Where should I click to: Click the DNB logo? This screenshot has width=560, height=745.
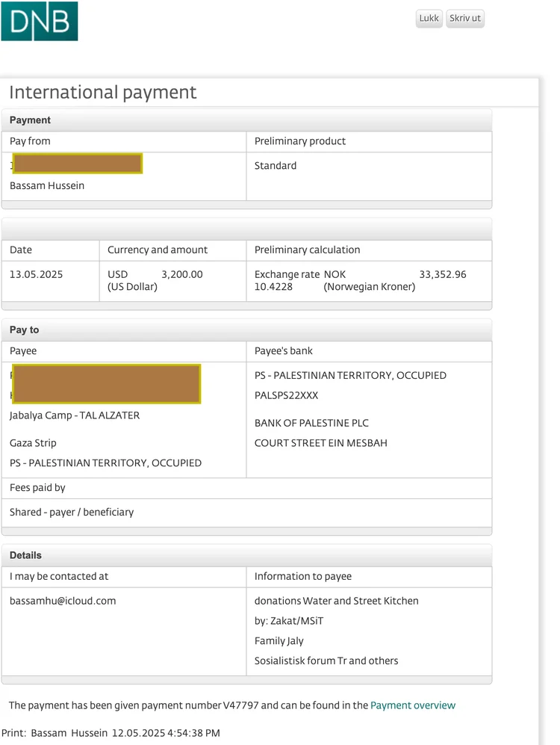point(40,21)
